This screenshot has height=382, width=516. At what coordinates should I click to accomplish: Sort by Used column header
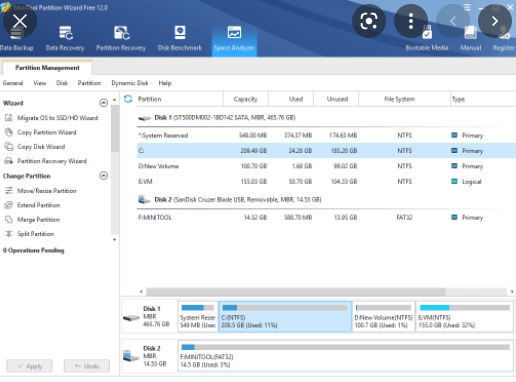[291, 99]
